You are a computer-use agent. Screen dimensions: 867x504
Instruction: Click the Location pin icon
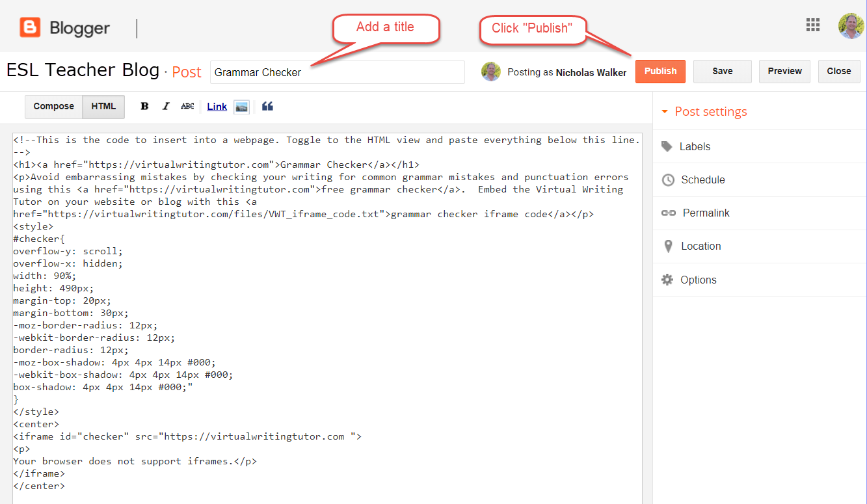coord(668,246)
